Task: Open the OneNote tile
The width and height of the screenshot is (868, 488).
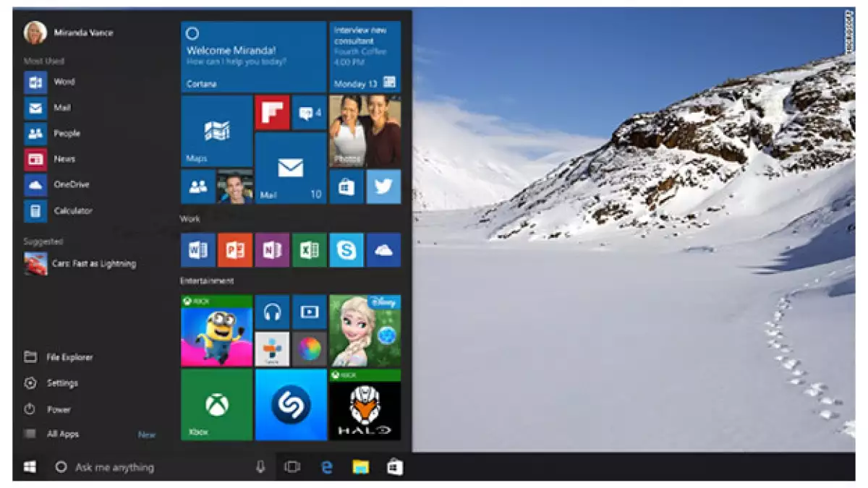Action: click(272, 250)
